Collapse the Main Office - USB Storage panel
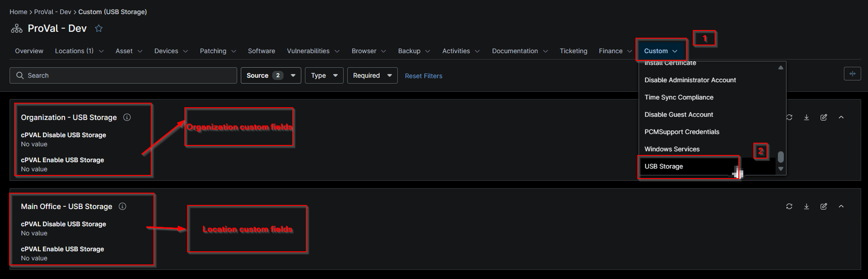Screen dimensions: 868x279 (x=841, y=206)
